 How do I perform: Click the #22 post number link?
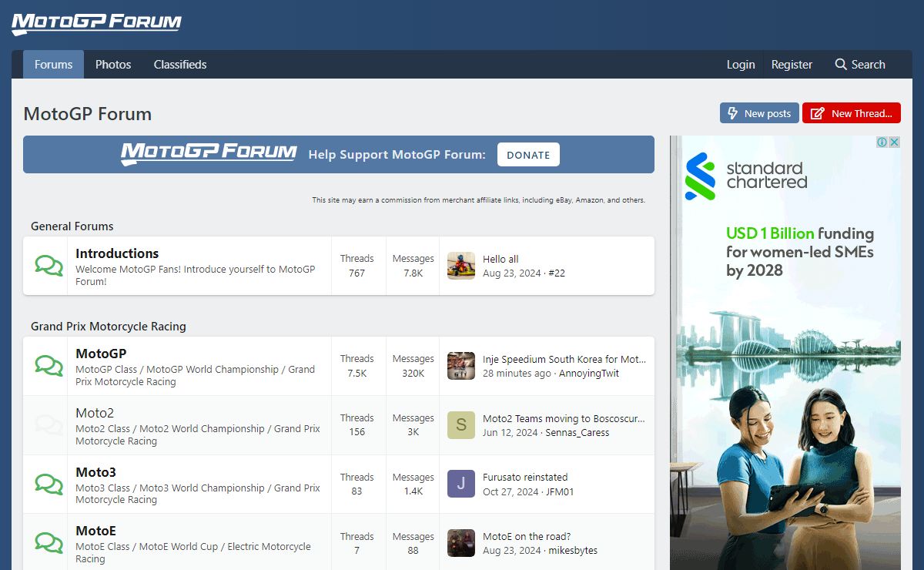pos(557,273)
